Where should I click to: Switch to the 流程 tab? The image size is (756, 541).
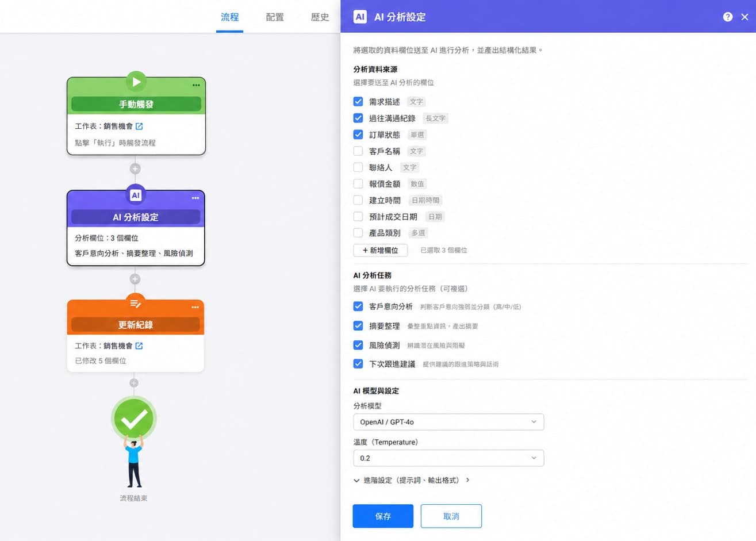(229, 17)
